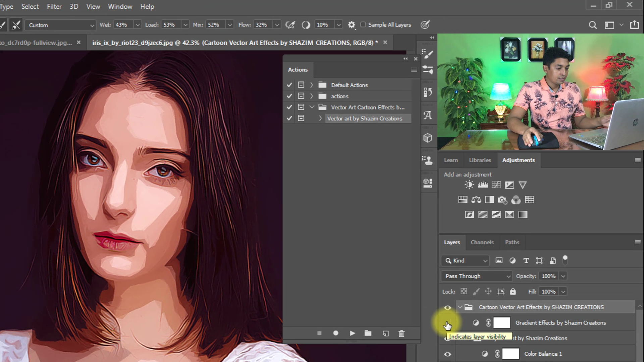The image size is (644, 362).
Task: Open the Search magnifier in options bar
Action: [593, 25]
